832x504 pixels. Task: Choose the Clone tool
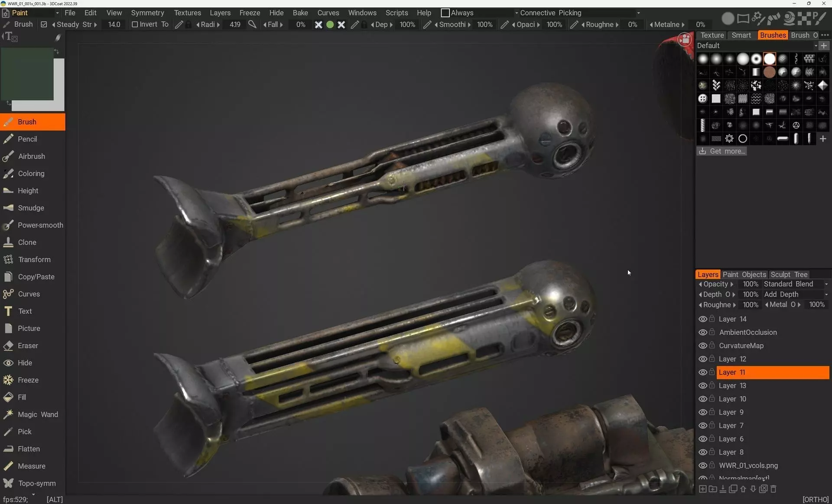pos(27,242)
